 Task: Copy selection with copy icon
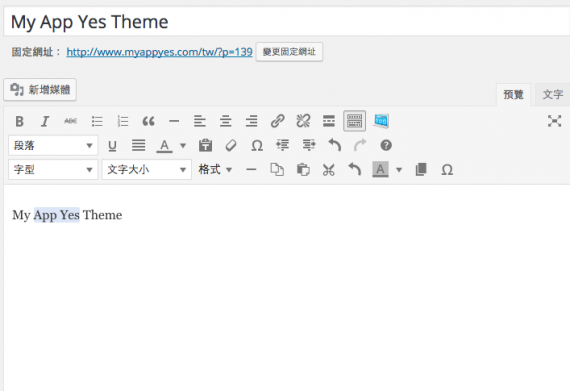277,170
